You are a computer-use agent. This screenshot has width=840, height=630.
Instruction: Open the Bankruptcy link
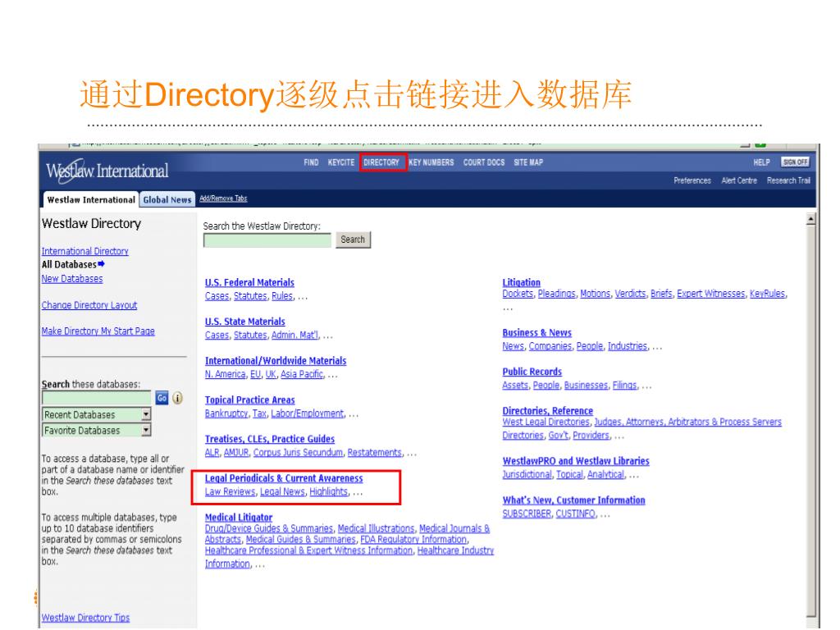tap(226, 413)
